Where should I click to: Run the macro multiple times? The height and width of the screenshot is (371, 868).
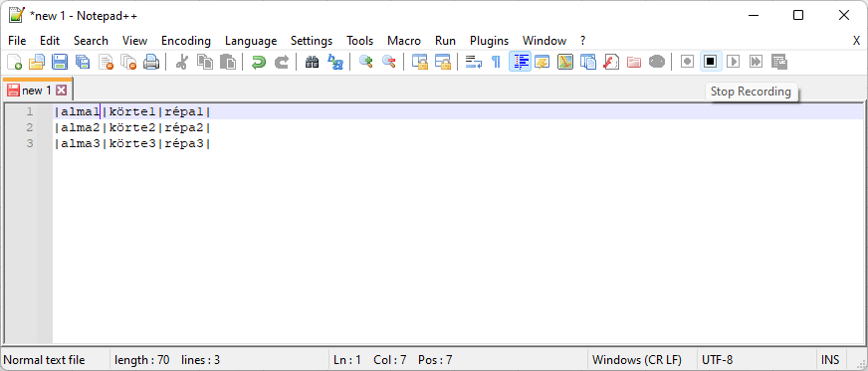pyautogui.click(x=756, y=62)
